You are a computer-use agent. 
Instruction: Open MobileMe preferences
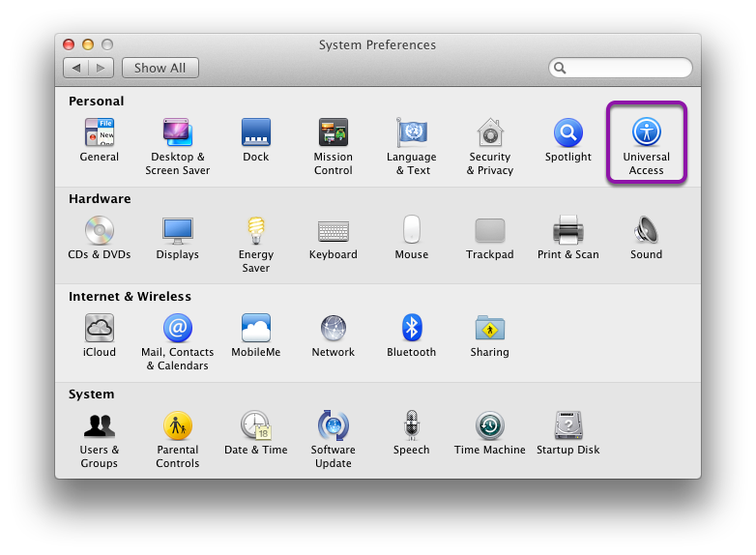pyautogui.click(x=256, y=336)
